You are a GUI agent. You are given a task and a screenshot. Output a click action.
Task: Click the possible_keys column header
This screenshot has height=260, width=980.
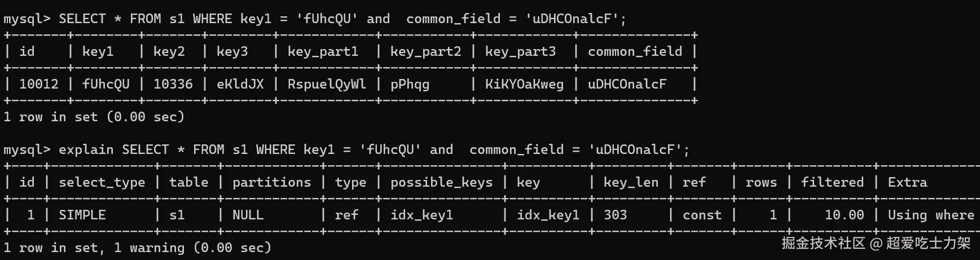pos(441,182)
